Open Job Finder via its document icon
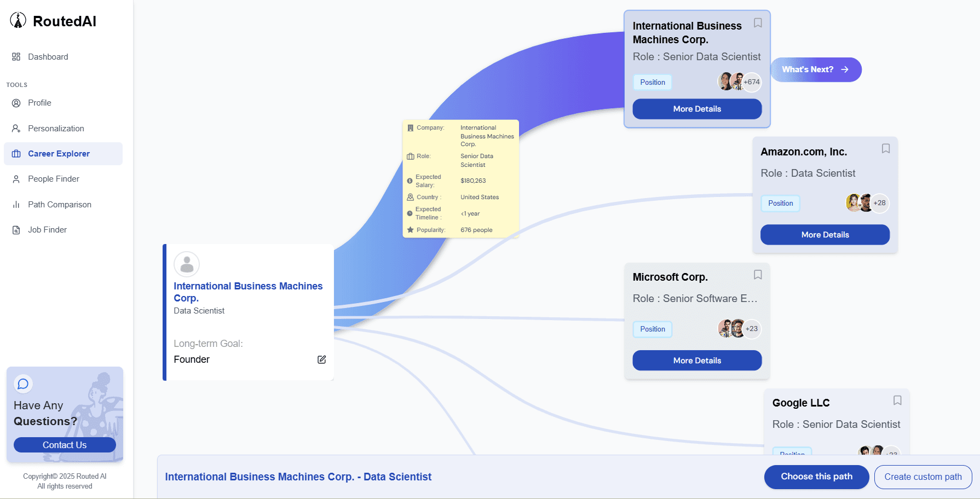The height and width of the screenshot is (499, 980). (x=16, y=229)
